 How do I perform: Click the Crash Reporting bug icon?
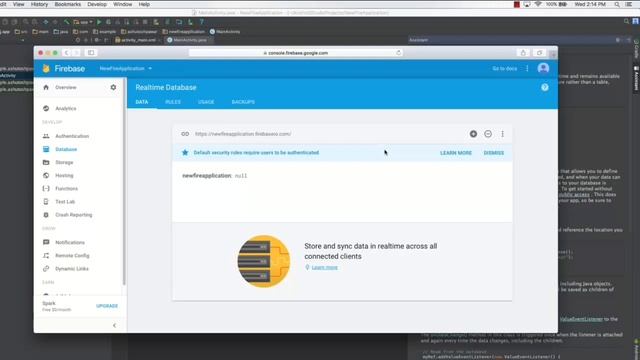coord(46,215)
